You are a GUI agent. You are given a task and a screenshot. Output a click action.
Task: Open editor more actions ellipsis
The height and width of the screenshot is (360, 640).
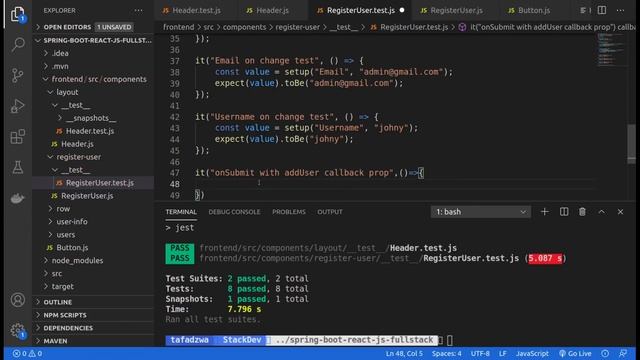point(620,10)
